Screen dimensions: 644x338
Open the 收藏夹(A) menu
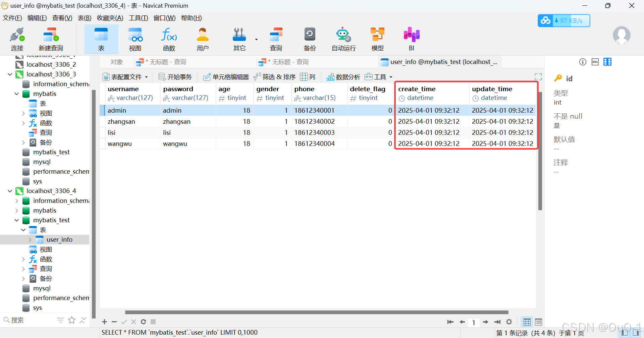coord(110,18)
